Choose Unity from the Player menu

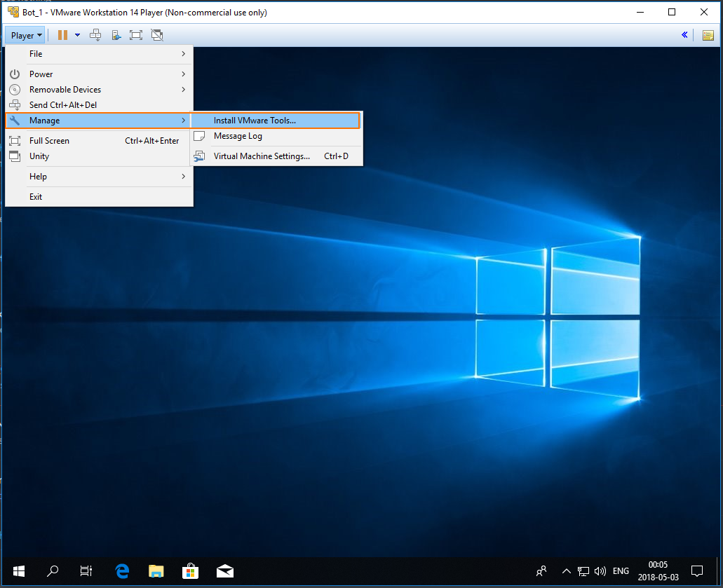pos(99,156)
